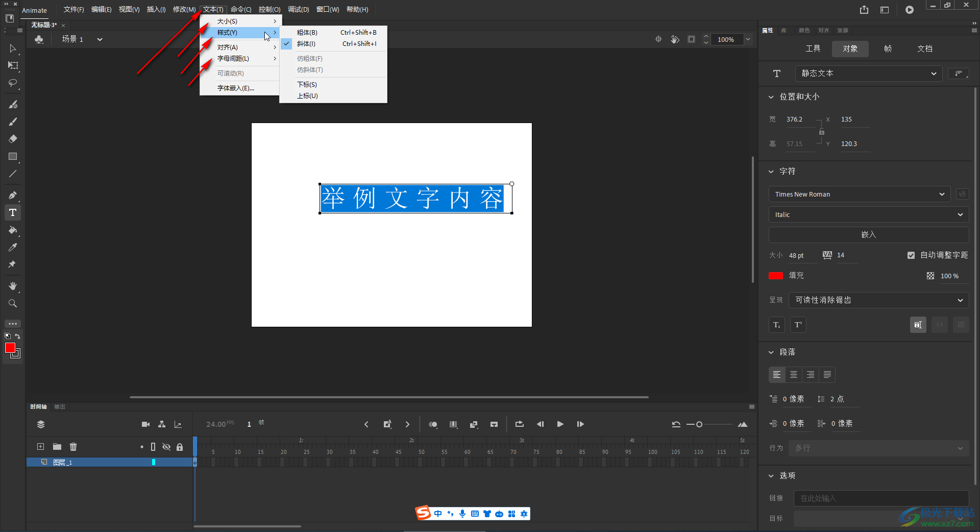Screen dimensions: 980x532
Task: Select the Line tool
Action: 13,174
